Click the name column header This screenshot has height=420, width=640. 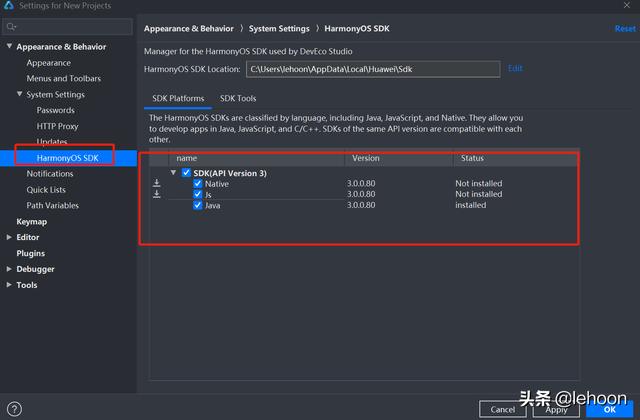pos(257,158)
